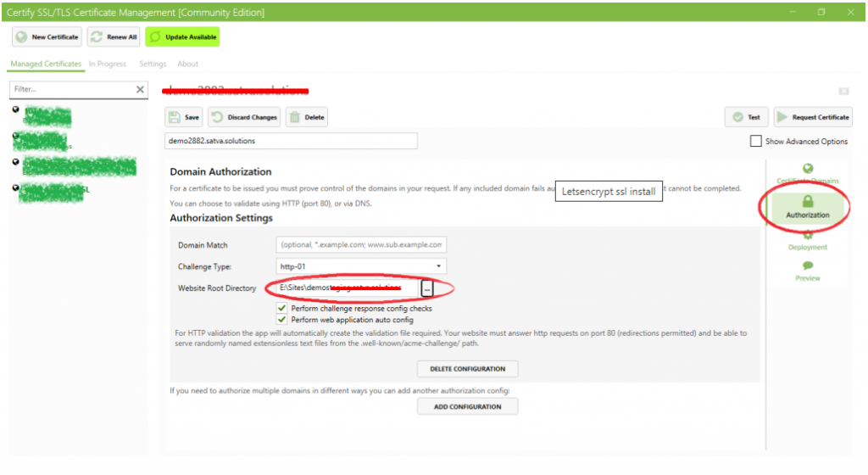The height and width of the screenshot is (475, 868).
Task: Open the Settings tab
Action: (153, 64)
